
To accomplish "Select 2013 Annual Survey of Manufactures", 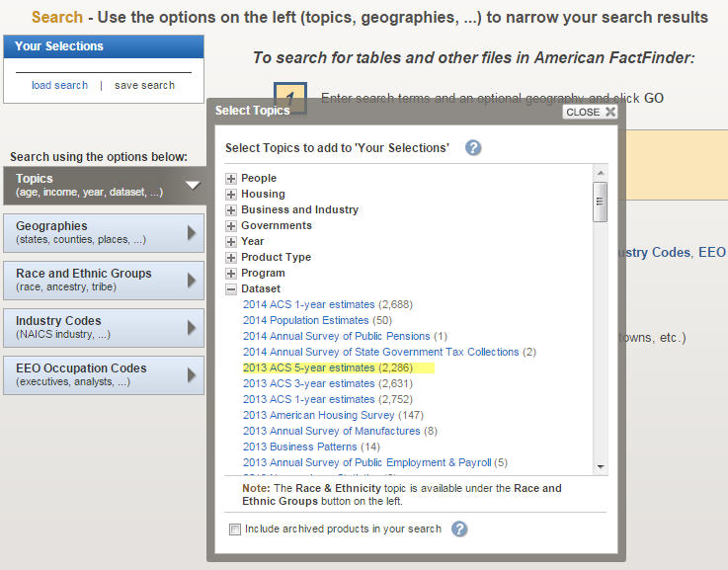I will (x=332, y=431).
